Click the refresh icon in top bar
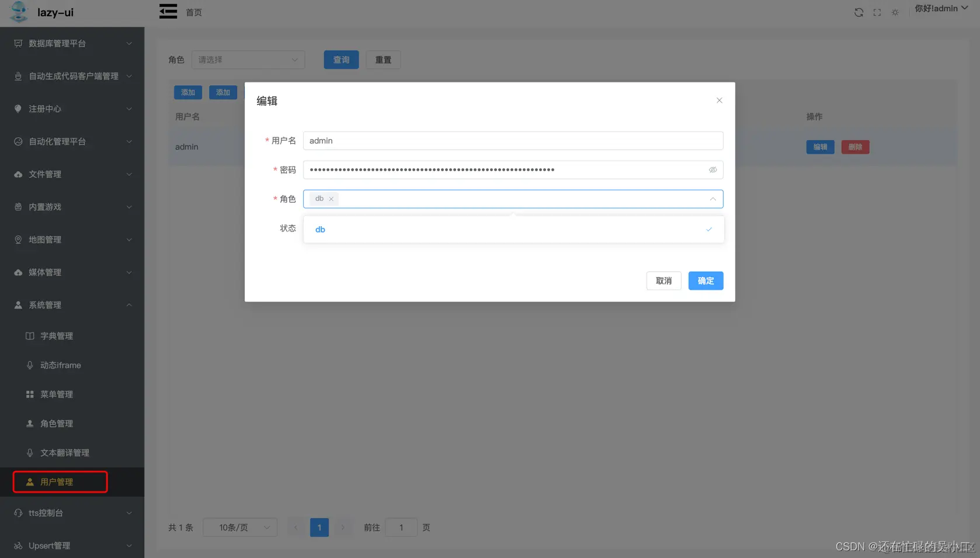This screenshot has width=980, height=558. [x=859, y=12]
